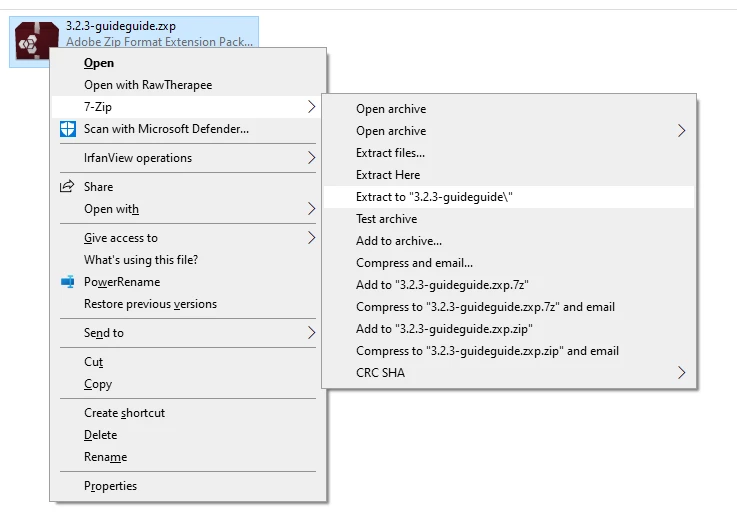Choose Test archive
The width and height of the screenshot is (737, 531).
pyautogui.click(x=509, y=219)
